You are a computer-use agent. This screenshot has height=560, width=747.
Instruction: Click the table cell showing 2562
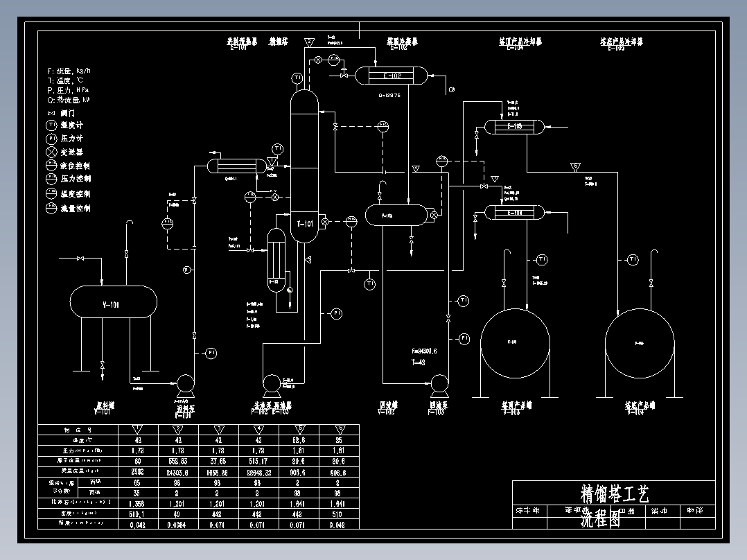137,472
